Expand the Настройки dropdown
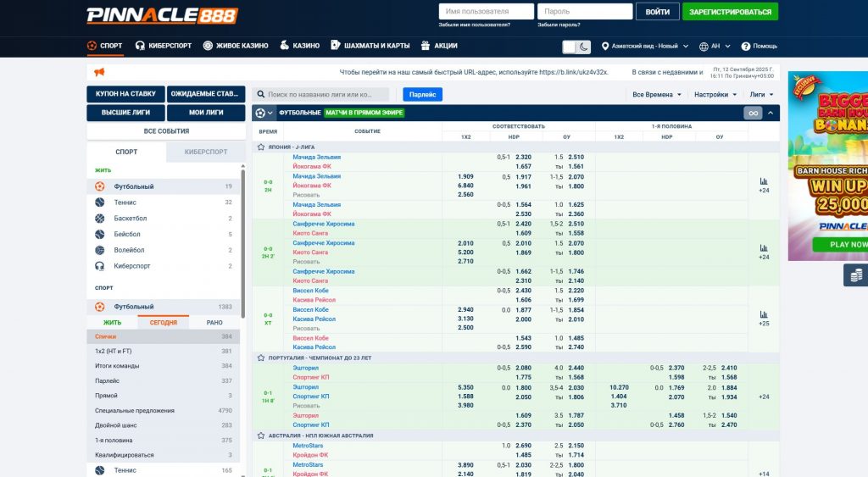 pyautogui.click(x=715, y=95)
